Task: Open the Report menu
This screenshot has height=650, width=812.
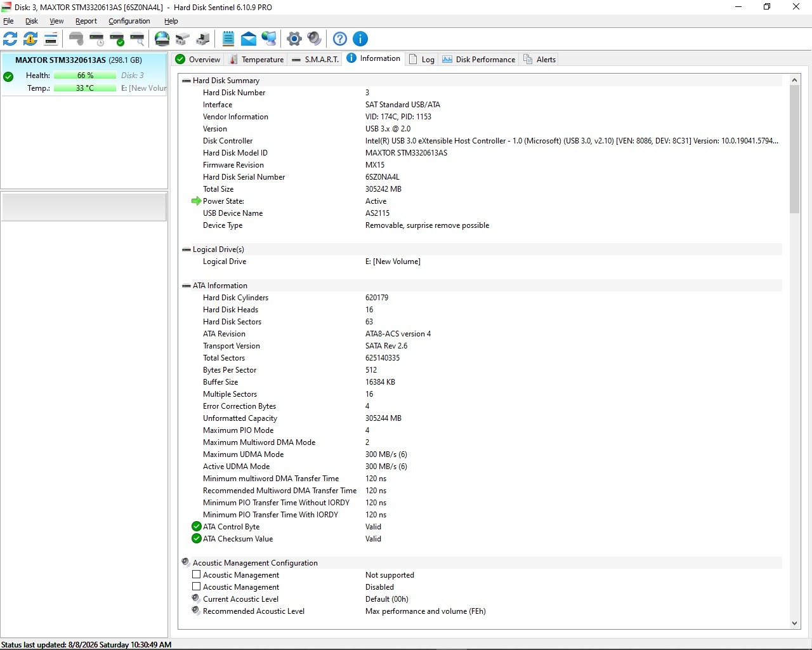Action: (x=86, y=21)
